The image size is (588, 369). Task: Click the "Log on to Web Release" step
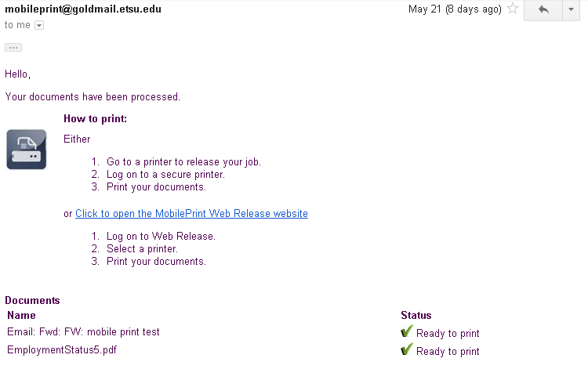click(x=161, y=237)
